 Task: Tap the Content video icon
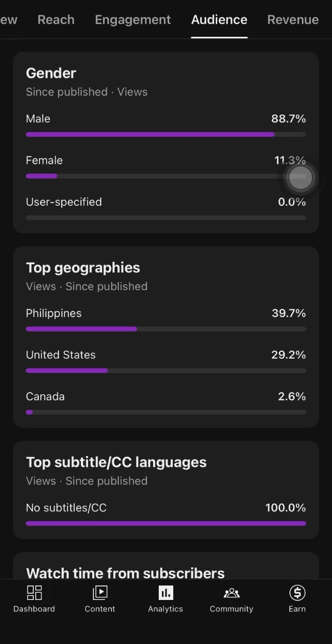(x=100, y=593)
